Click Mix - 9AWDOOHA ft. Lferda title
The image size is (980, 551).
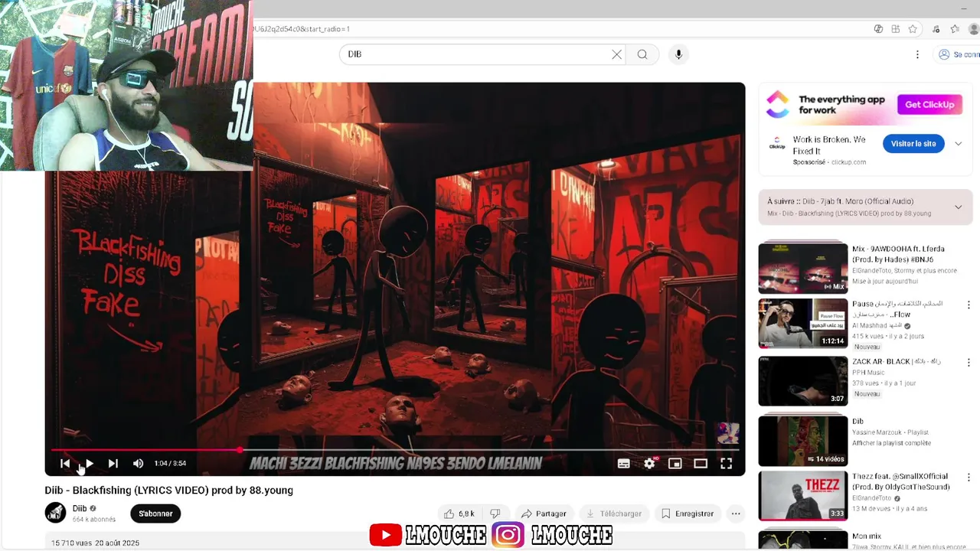click(899, 254)
